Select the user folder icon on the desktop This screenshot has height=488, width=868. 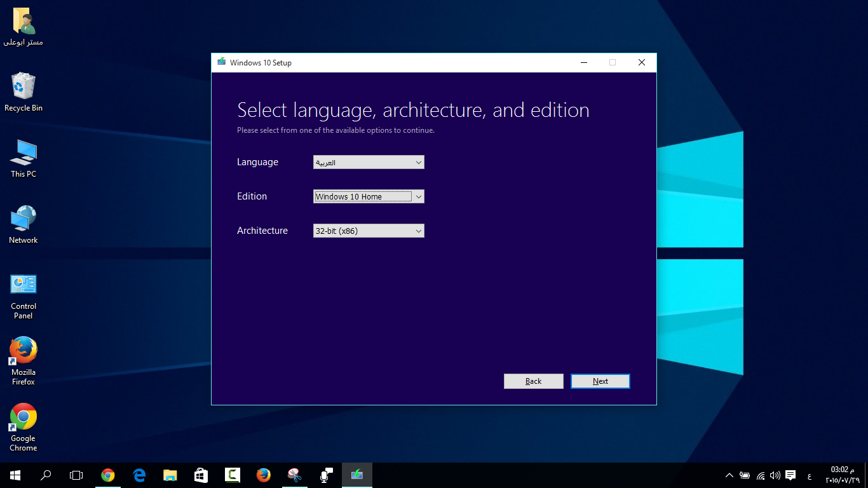(24, 27)
